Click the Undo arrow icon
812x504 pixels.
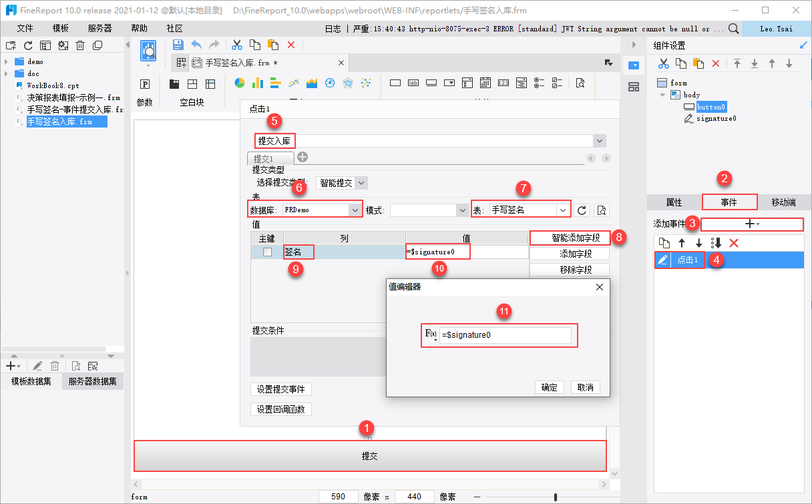[196, 45]
